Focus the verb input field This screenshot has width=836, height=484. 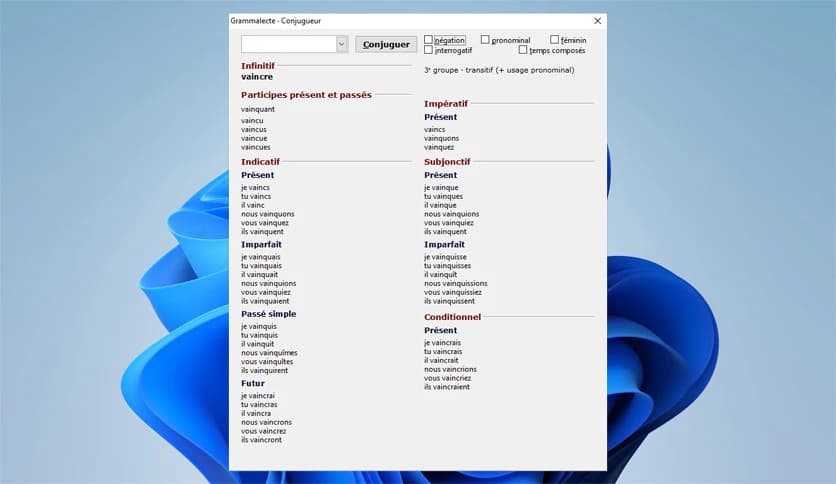[288, 44]
